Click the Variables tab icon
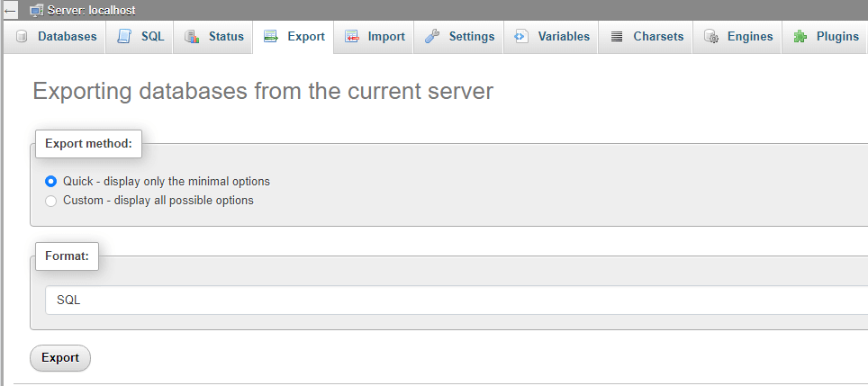 point(521,37)
